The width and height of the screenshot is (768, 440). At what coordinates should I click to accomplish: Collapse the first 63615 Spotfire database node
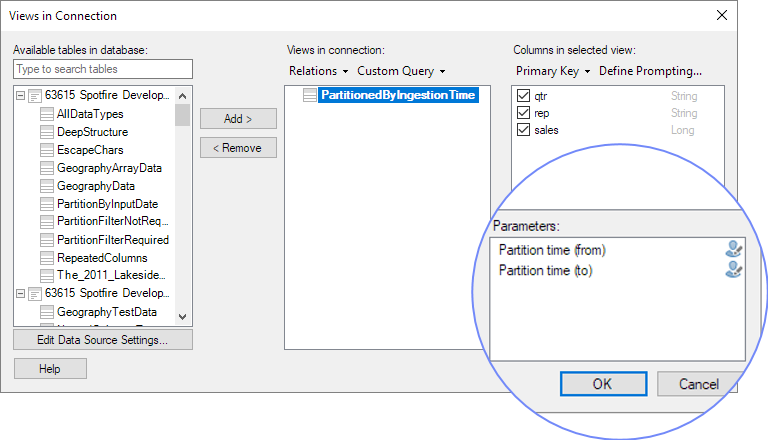pos(21,96)
